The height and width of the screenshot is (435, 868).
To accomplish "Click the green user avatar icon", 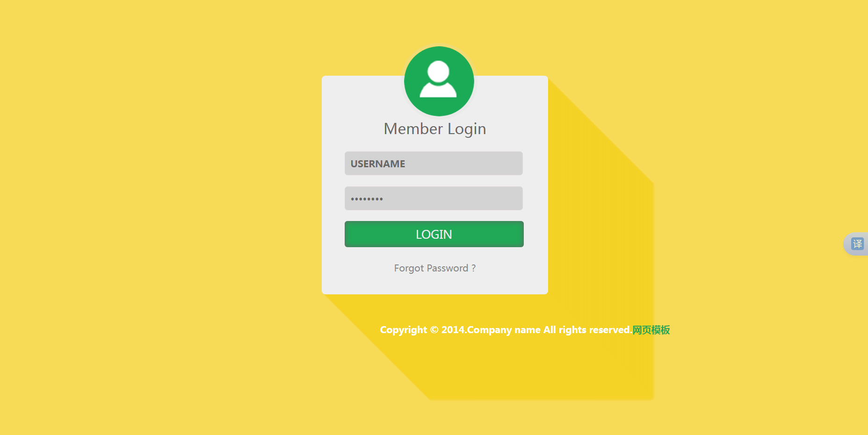I will coord(439,81).
